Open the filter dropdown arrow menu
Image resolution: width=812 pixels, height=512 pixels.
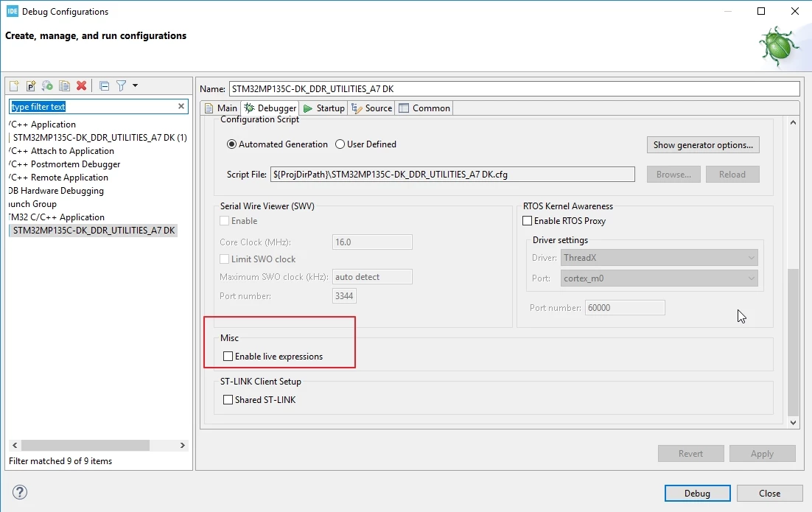135,85
